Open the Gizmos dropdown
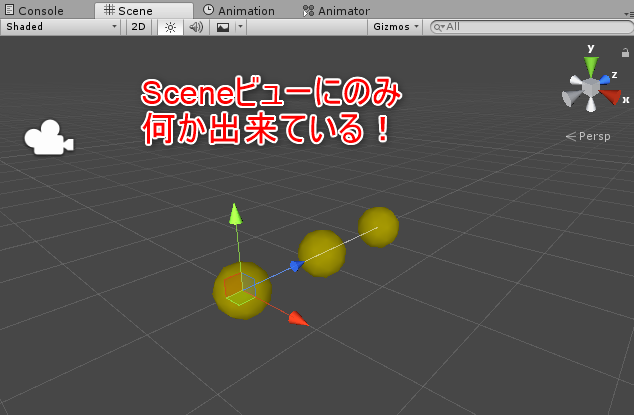634x415 pixels. 395,27
